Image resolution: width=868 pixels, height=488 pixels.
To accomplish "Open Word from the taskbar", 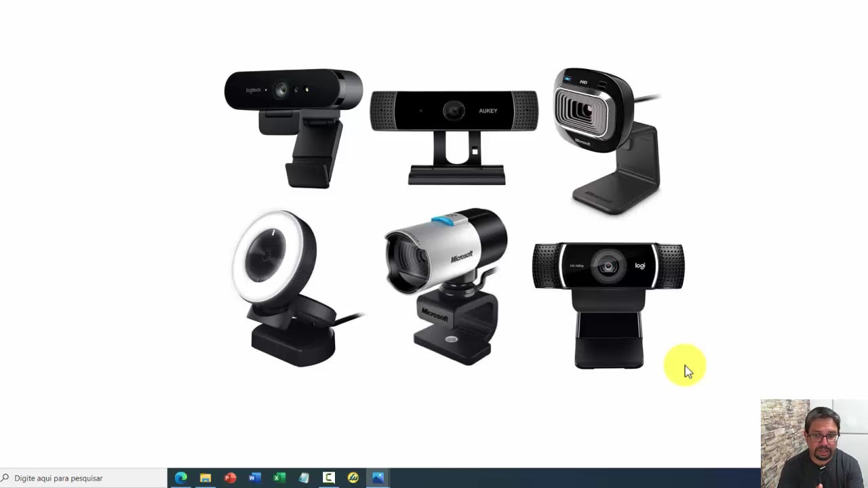I will pyautogui.click(x=254, y=478).
